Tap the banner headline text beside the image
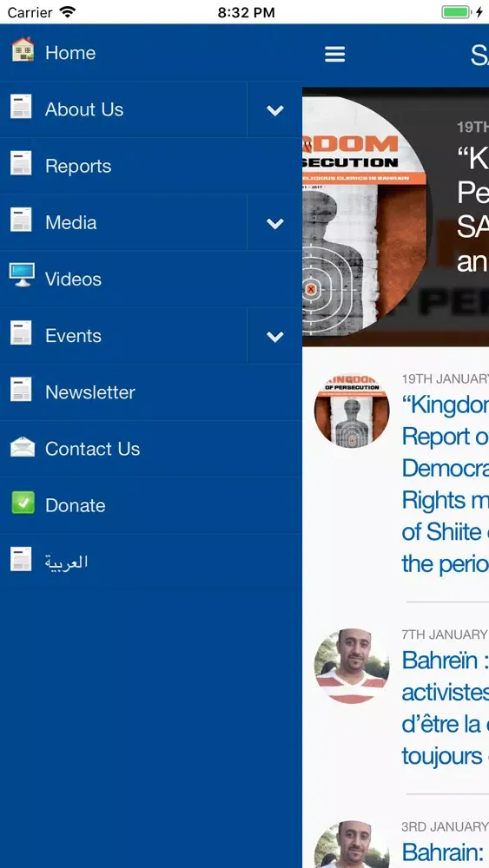This screenshot has height=868, width=489. (x=473, y=210)
